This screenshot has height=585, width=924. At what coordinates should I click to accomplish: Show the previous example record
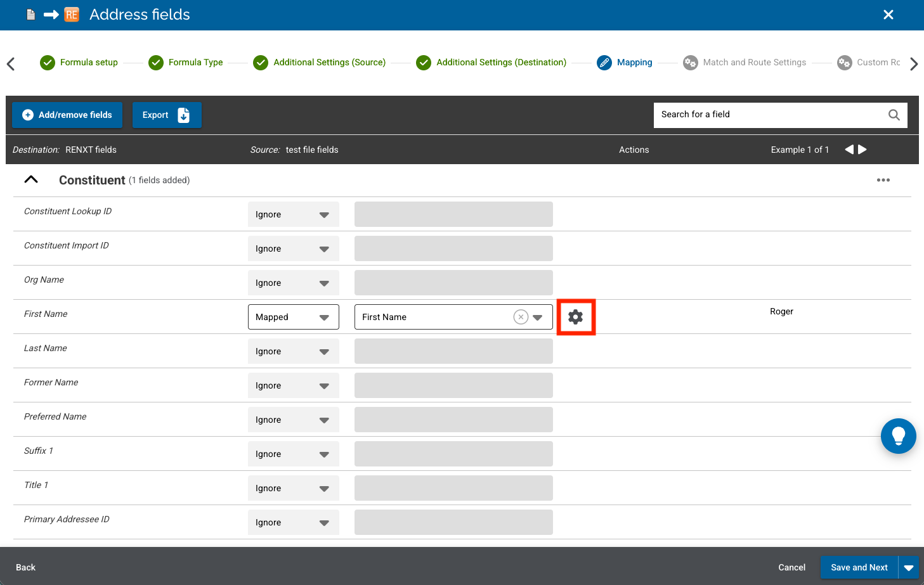(849, 150)
